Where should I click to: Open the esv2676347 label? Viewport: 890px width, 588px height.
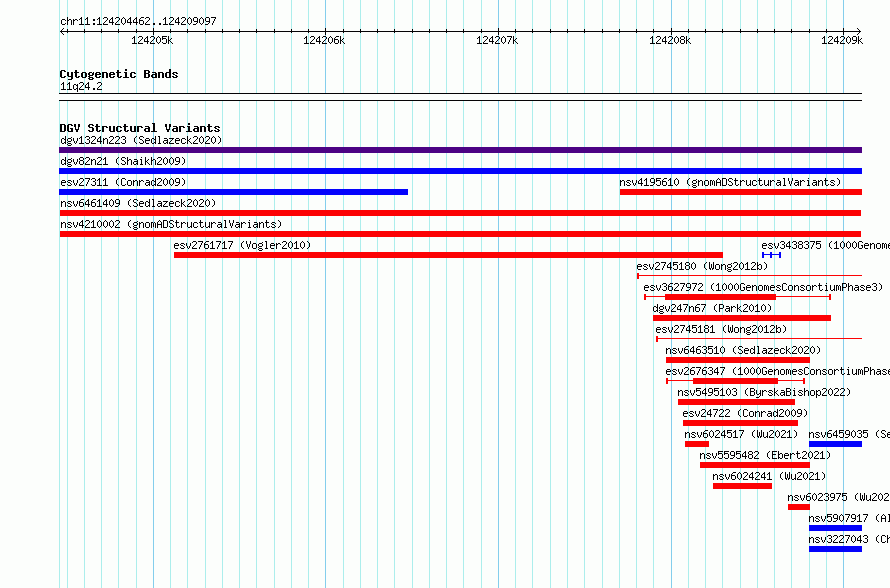pyautogui.click(x=778, y=371)
